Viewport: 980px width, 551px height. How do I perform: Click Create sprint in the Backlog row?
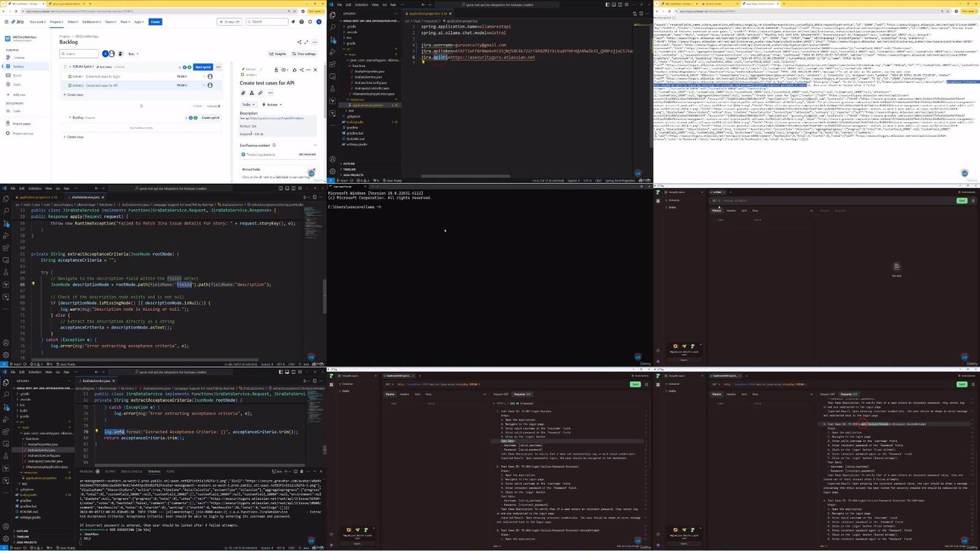(x=210, y=117)
